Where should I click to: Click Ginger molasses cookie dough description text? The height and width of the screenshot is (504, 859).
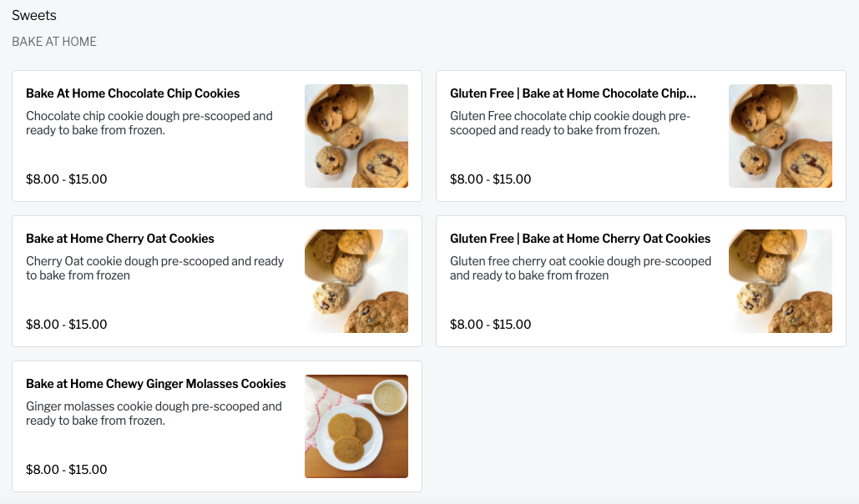154,413
